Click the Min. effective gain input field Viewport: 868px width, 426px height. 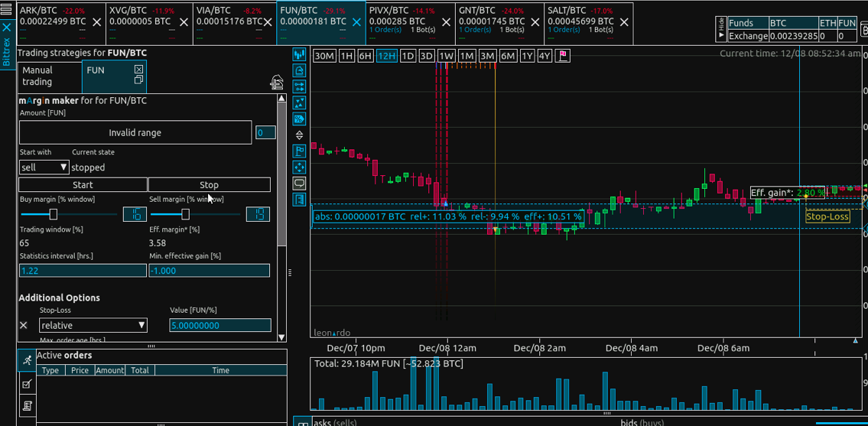[x=210, y=270]
